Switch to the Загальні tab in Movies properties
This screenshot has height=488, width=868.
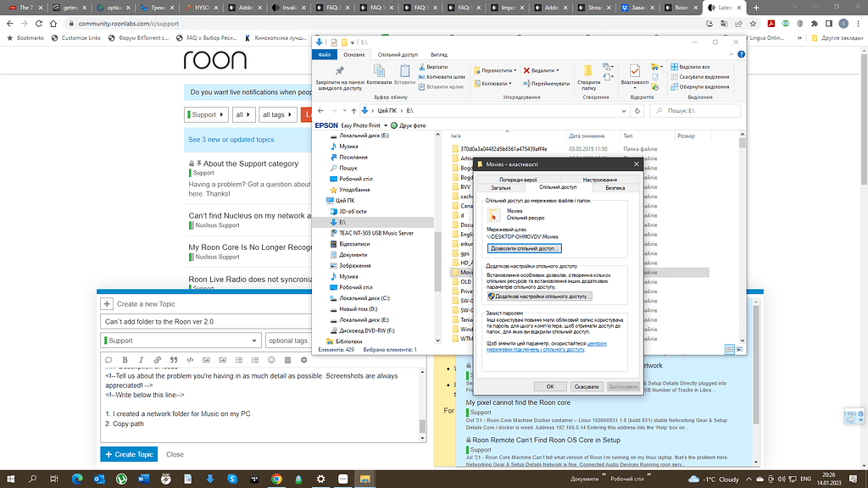[501, 188]
